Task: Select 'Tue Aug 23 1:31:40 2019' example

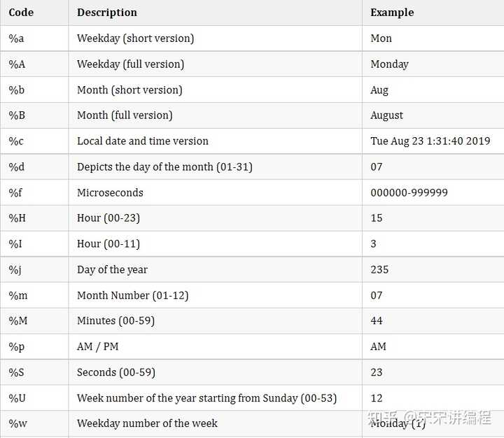Action: [x=430, y=141]
